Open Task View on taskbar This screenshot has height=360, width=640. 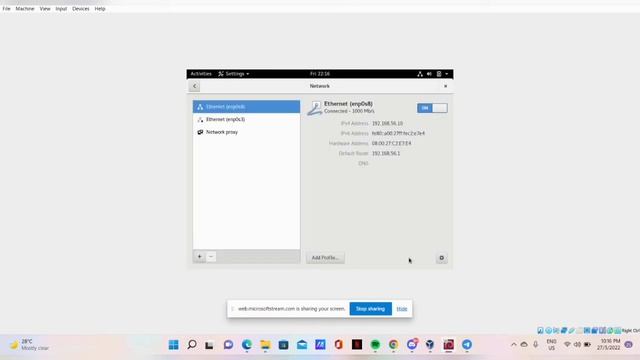click(209, 345)
